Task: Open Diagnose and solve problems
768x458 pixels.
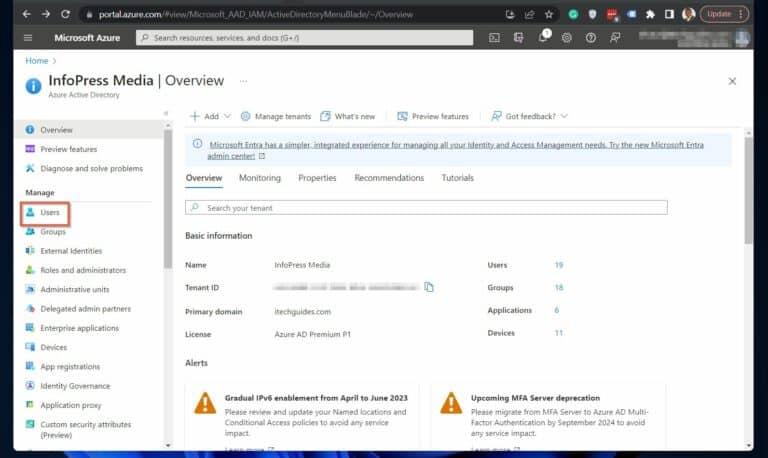Action: tap(90, 169)
